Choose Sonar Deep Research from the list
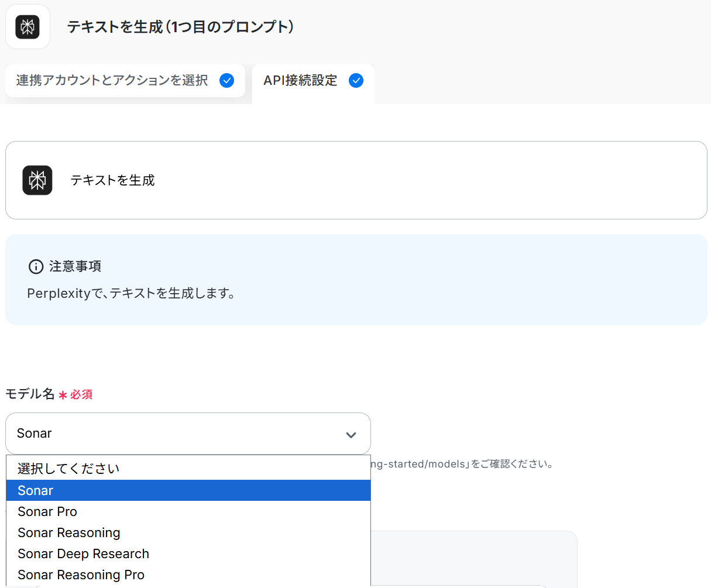 (83, 553)
